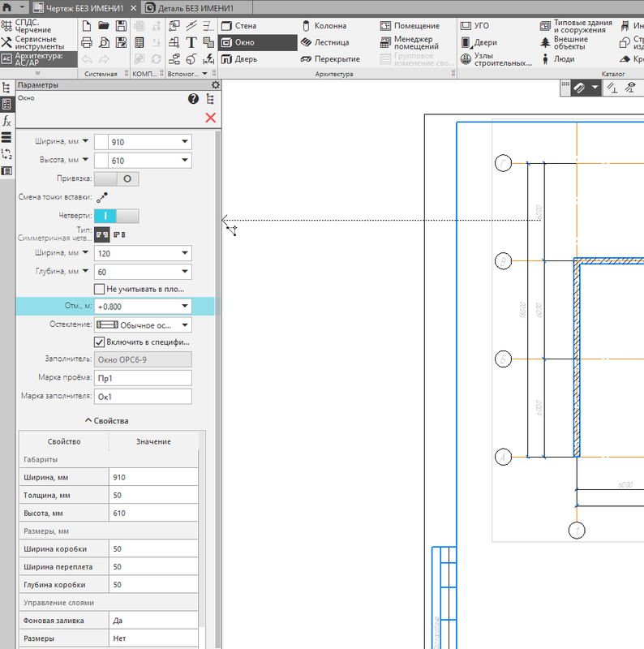Select the СПДС. Черчение toolbar set

coord(38,26)
